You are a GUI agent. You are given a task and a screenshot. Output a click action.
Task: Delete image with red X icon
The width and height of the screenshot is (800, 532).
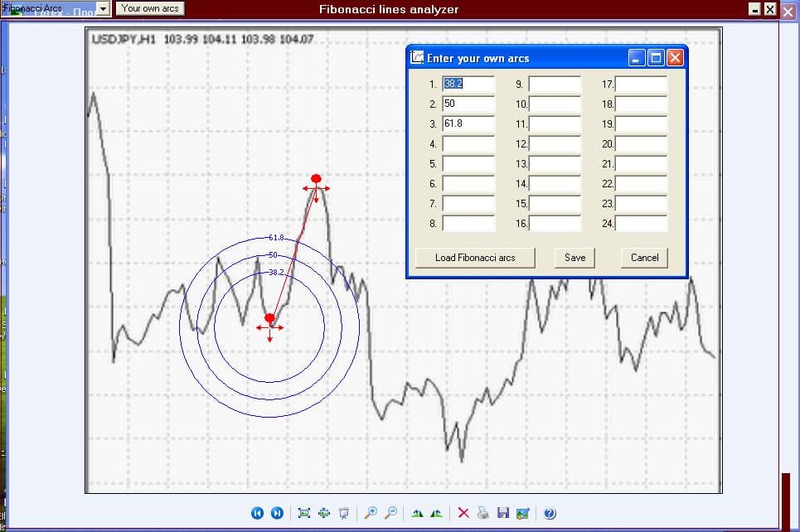463,513
